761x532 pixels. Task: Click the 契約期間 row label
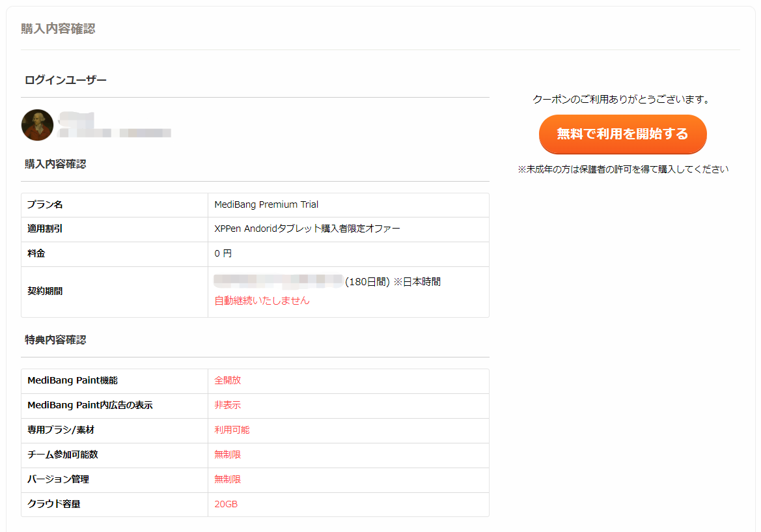45,291
